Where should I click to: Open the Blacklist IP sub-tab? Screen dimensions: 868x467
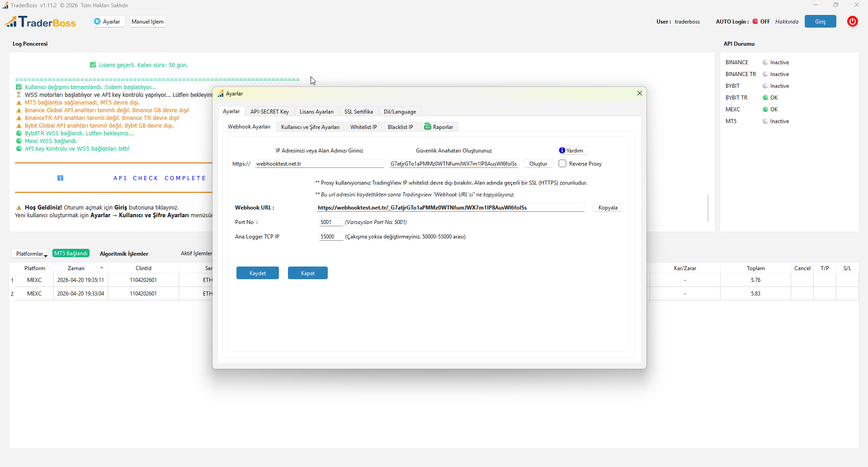coord(401,127)
